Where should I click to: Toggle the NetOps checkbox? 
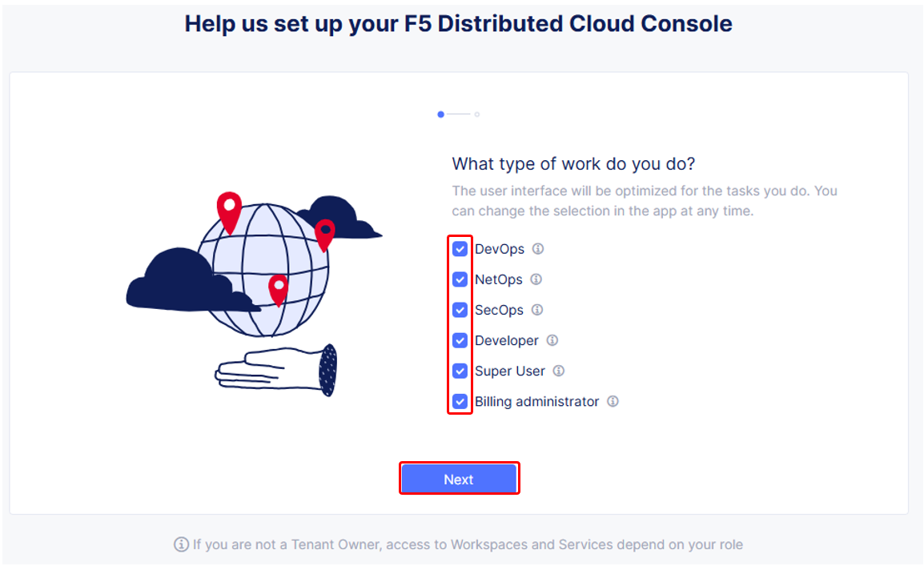(460, 279)
